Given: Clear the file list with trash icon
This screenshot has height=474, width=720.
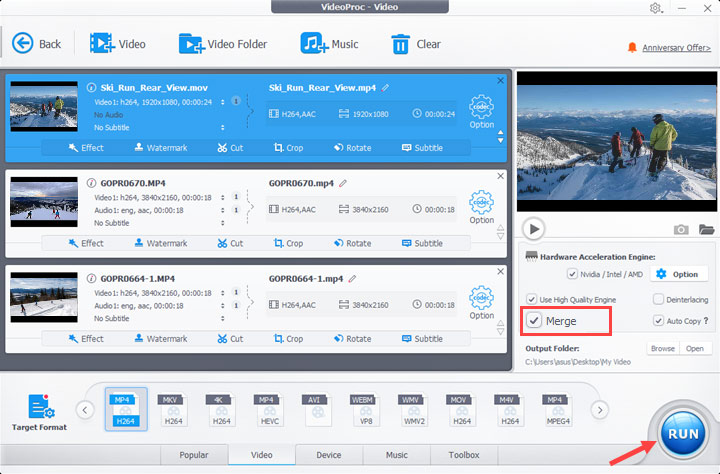Looking at the screenshot, I should pyautogui.click(x=400, y=44).
